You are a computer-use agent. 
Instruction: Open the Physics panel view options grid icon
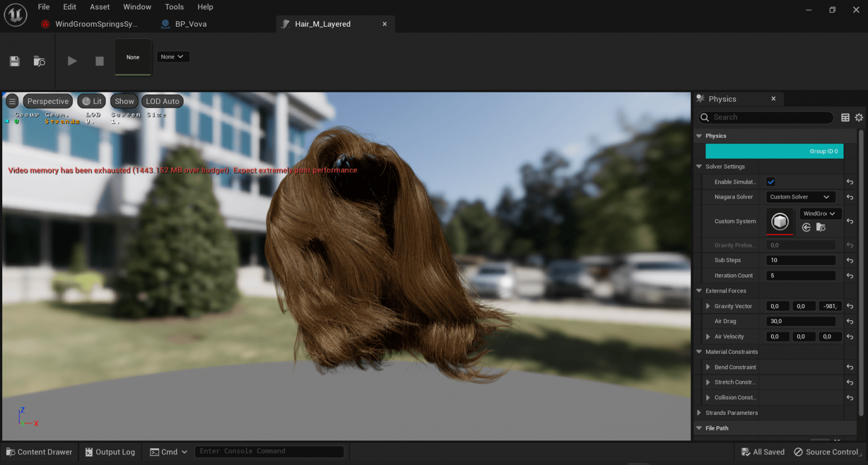click(x=845, y=117)
